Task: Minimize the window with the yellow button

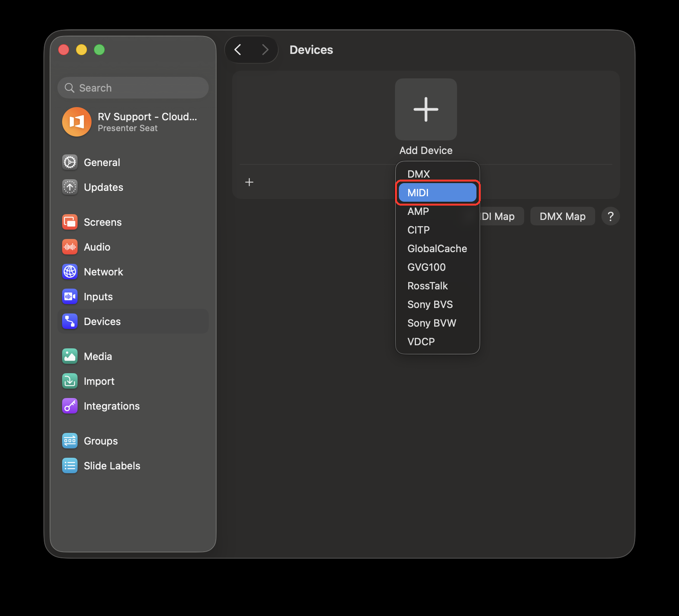Action: pyautogui.click(x=81, y=50)
